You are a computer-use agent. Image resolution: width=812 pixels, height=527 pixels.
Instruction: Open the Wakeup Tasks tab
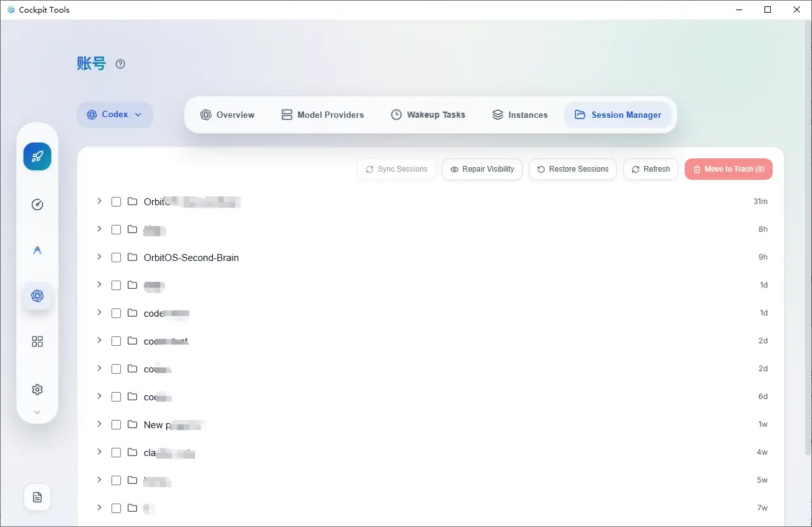[428, 115]
